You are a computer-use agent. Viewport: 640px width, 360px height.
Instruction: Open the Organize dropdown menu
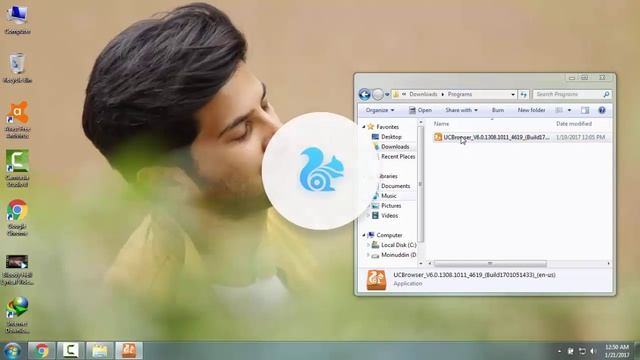380,110
